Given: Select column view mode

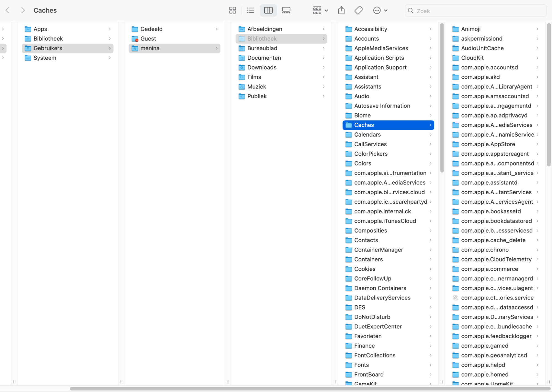Looking at the screenshot, I should [268, 10].
